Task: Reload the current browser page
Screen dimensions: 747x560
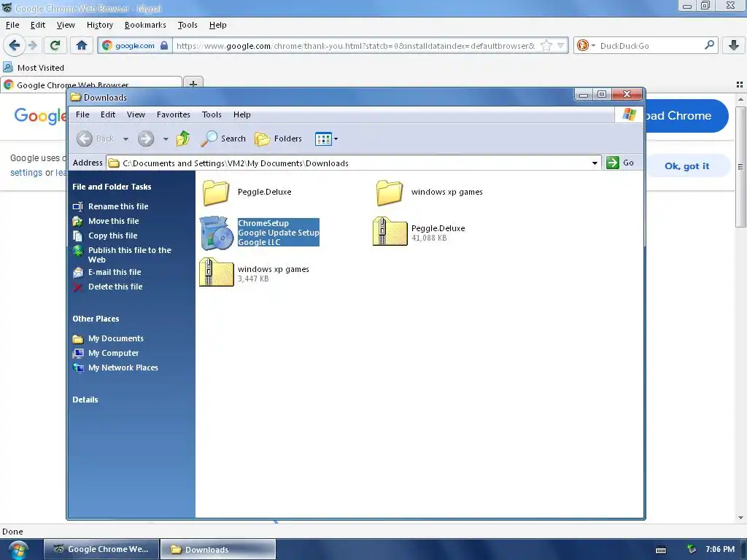Action: tap(55, 45)
